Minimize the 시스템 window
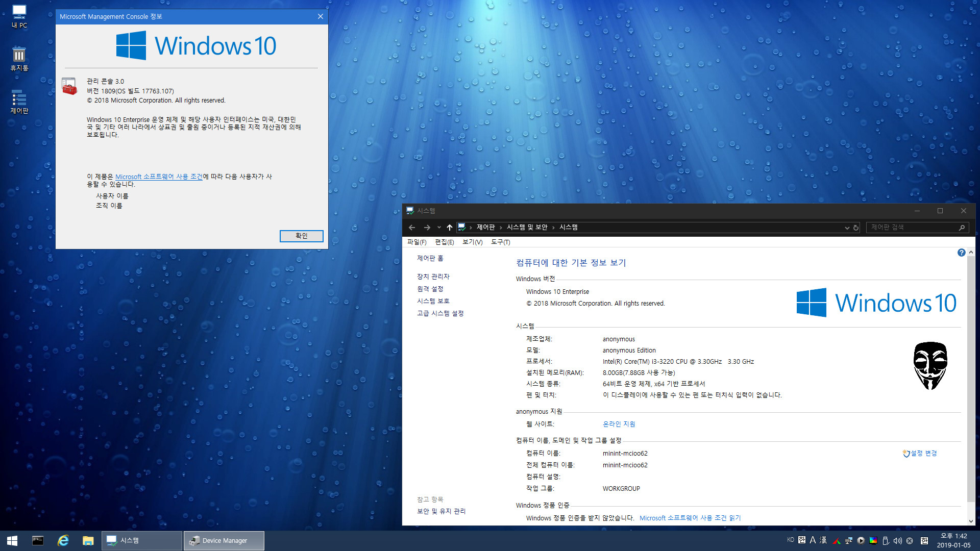The height and width of the screenshot is (551, 980). [x=917, y=211]
